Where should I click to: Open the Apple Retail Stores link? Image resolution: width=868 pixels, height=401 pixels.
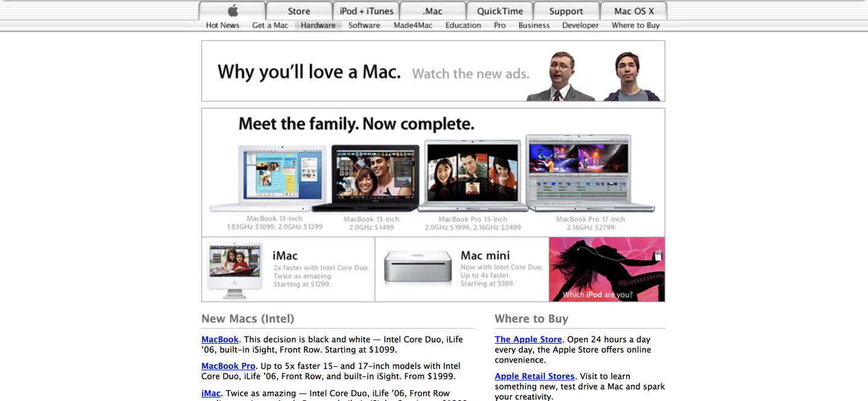[534, 376]
